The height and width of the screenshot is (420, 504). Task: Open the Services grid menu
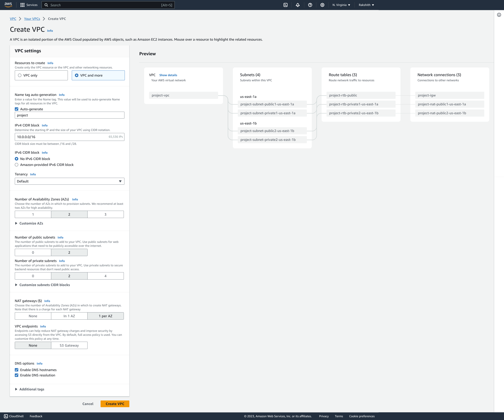pos(29,5)
